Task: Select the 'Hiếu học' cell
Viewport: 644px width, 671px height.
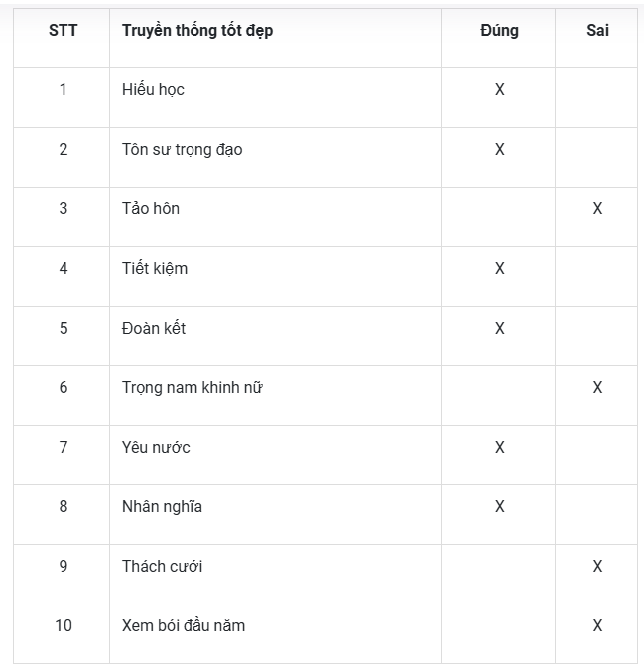Action: (x=275, y=97)
